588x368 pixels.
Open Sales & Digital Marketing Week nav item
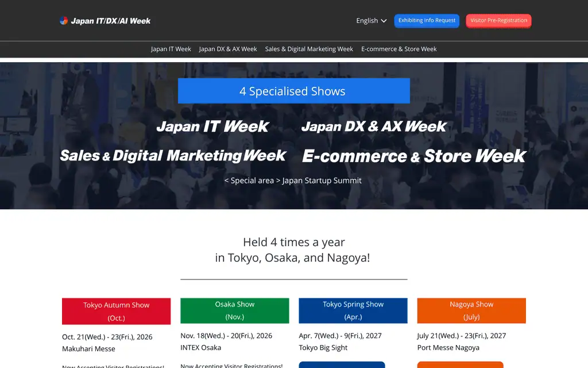coord(309,49)
